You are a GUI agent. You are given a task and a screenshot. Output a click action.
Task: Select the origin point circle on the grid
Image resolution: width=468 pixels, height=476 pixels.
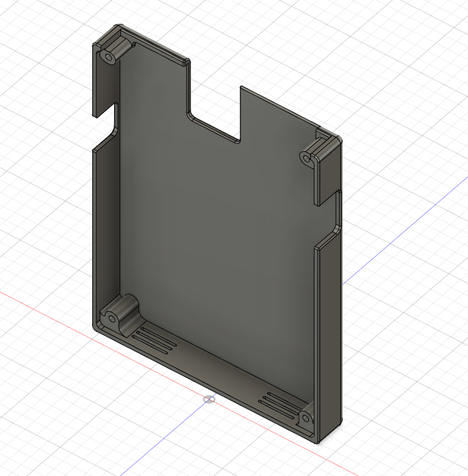pyautogui.click(x=209, y=399)
